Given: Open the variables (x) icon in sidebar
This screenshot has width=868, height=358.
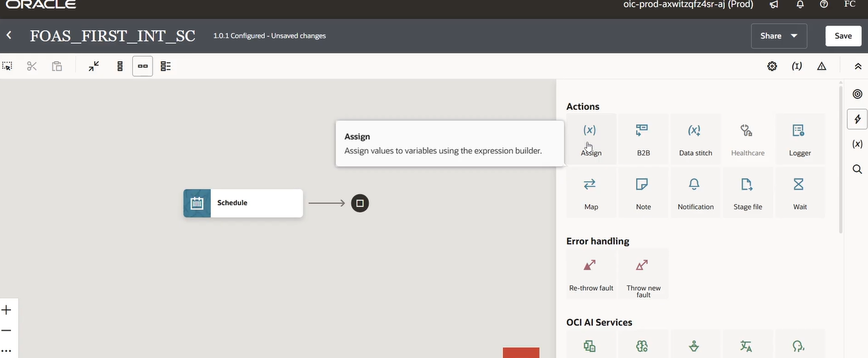Looking at the screenshot, I should (857, 144).
